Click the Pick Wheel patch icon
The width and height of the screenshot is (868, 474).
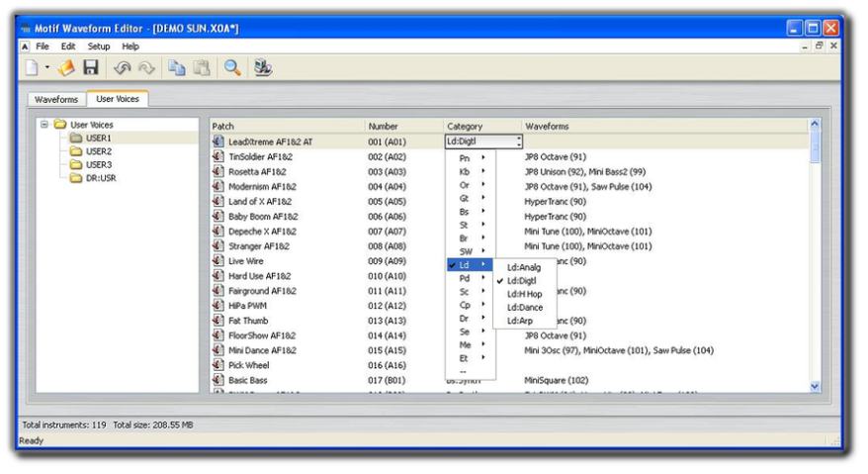[218, 365]
